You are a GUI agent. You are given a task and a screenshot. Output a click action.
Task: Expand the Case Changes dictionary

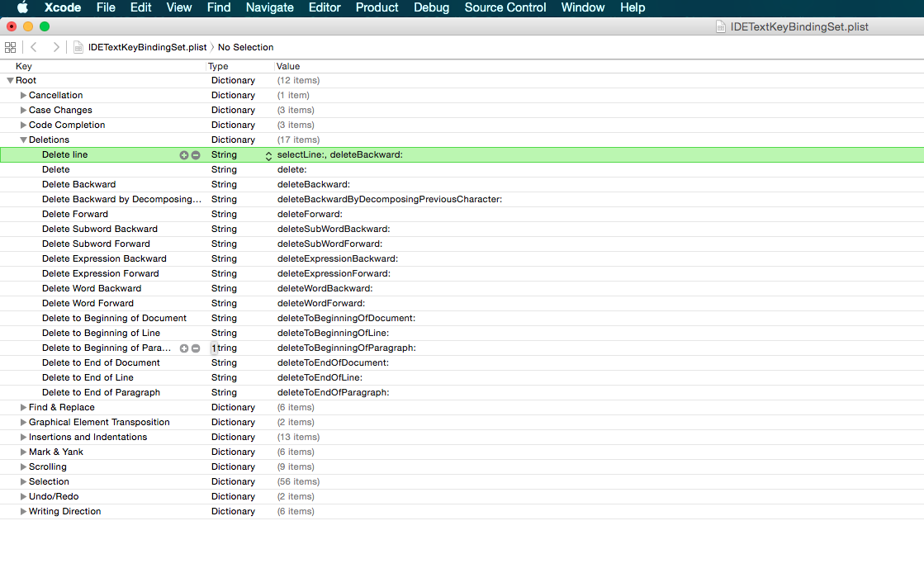tap(24, 111)
